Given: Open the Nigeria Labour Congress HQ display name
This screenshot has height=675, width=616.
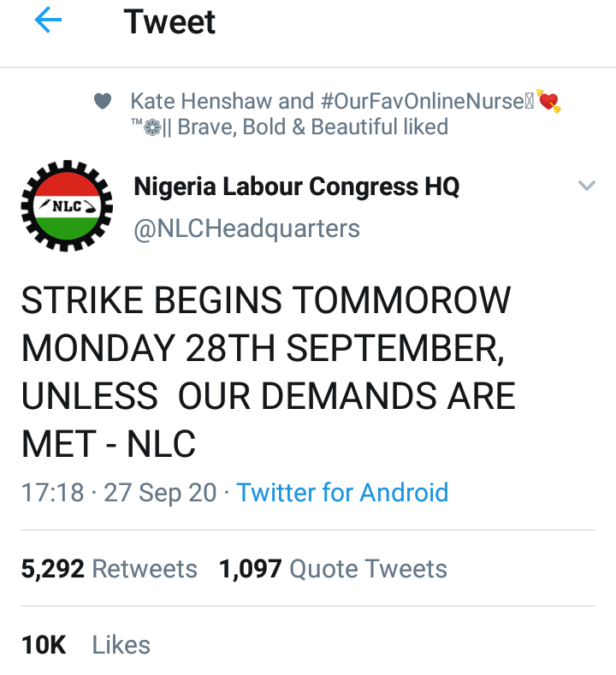Looking at the screenshot, I should [x=297, y=187].
